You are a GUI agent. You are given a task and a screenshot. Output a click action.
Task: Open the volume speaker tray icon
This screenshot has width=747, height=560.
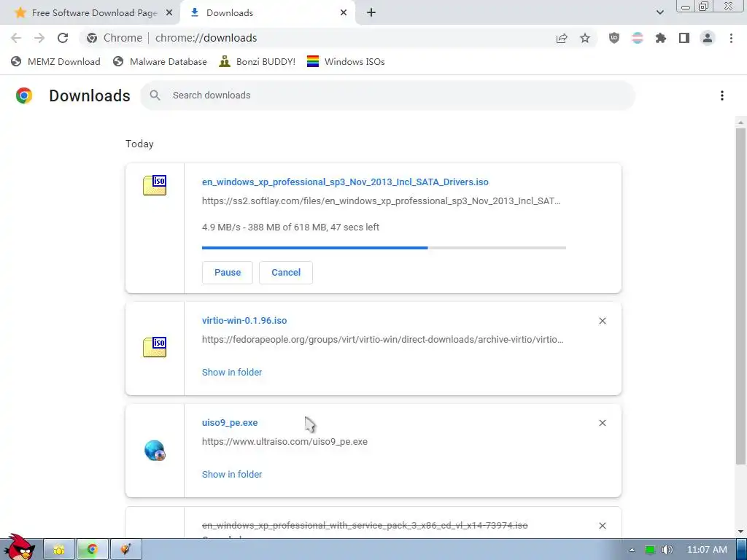point(667,550)
